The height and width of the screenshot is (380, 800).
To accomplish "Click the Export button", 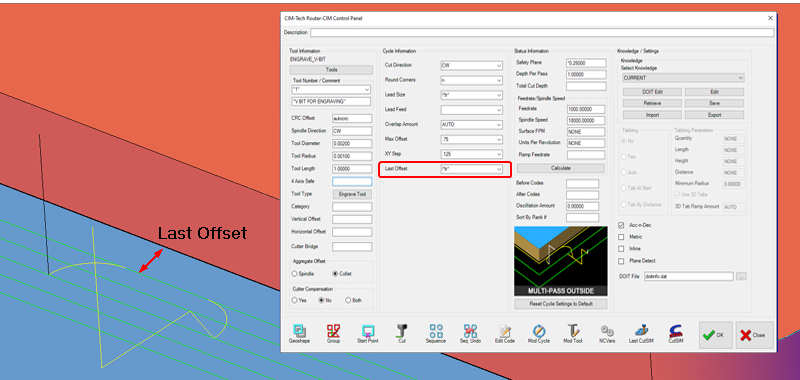I will click(714, 115).
